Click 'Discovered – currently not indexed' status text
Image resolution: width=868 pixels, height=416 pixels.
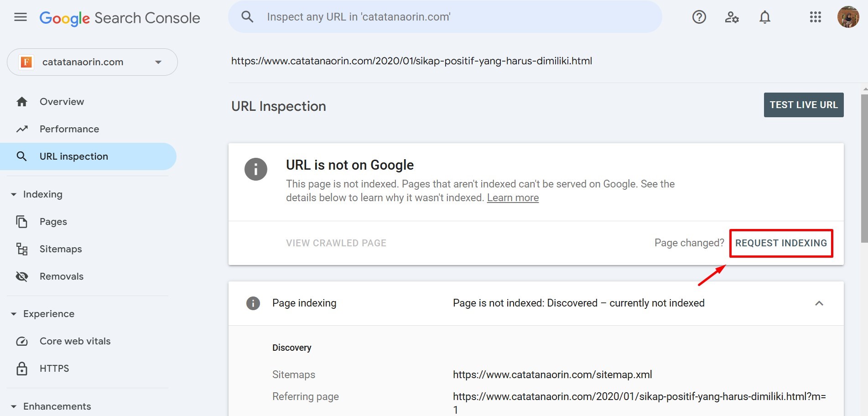coord(626,303)
